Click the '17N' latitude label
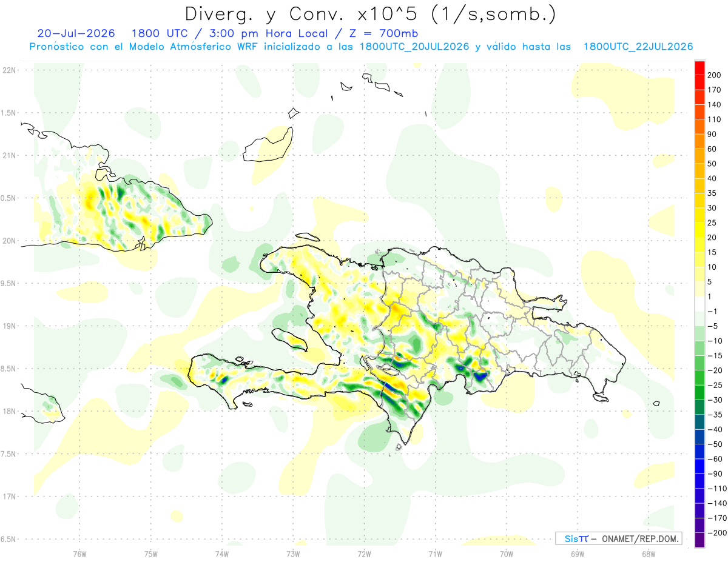Viewport: 728px width, 562px height. pos(9,497)
